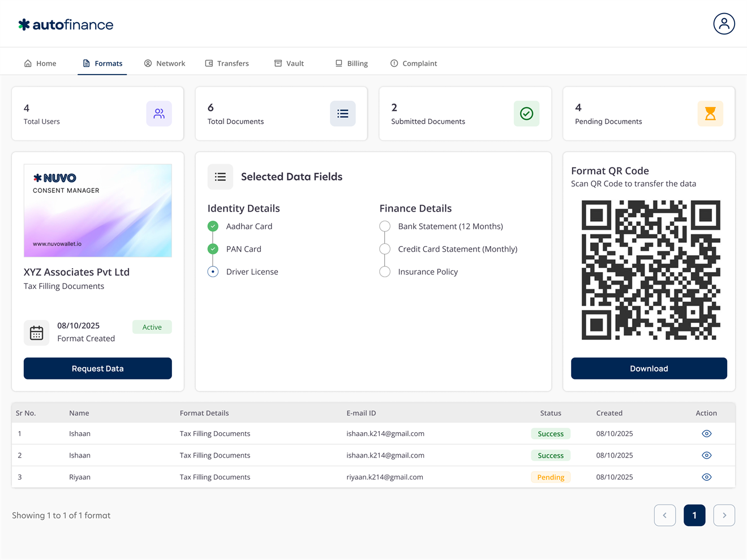Click the Pending Documents hourglass icon
Image resolution: width=747 pixels, height=560 pixels.
pos(710,114)
